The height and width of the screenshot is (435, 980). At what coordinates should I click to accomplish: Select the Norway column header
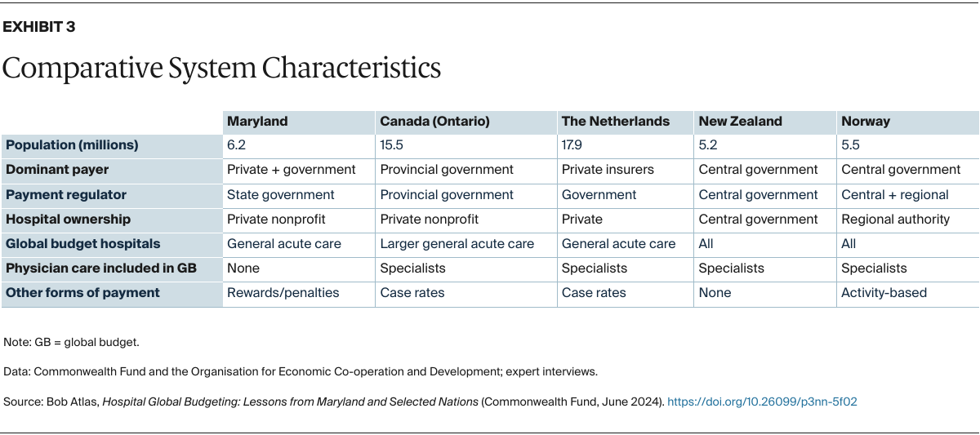pos(866,121)
